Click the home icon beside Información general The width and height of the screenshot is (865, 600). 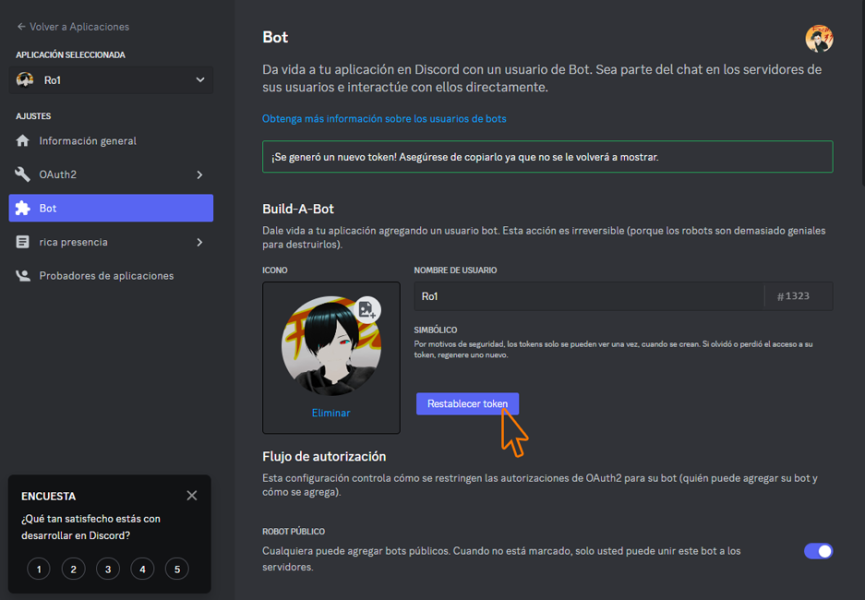23,141
